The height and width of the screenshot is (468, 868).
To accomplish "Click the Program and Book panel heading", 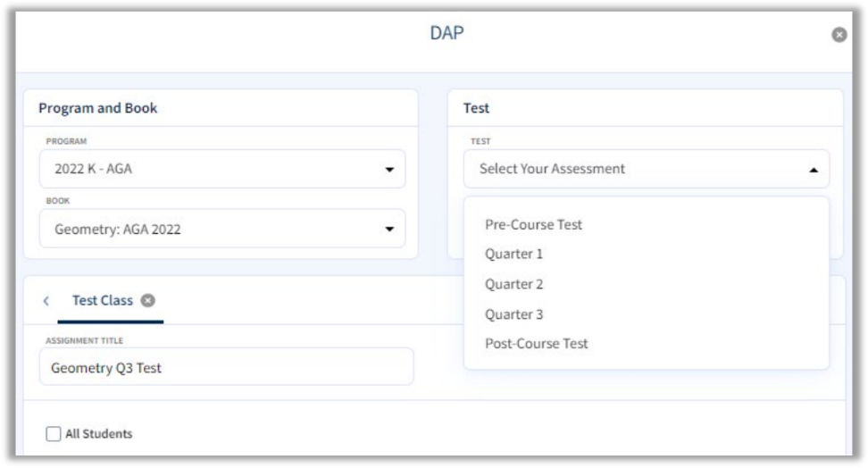I will (98, 108).
